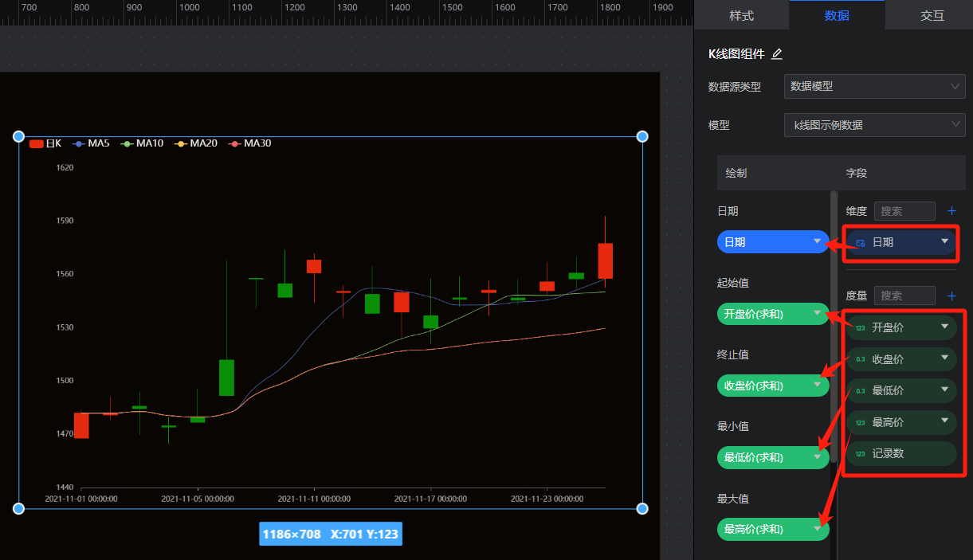Click the 0.3 type icon on 收盘价
973x560 pixels.
(860, 359)
